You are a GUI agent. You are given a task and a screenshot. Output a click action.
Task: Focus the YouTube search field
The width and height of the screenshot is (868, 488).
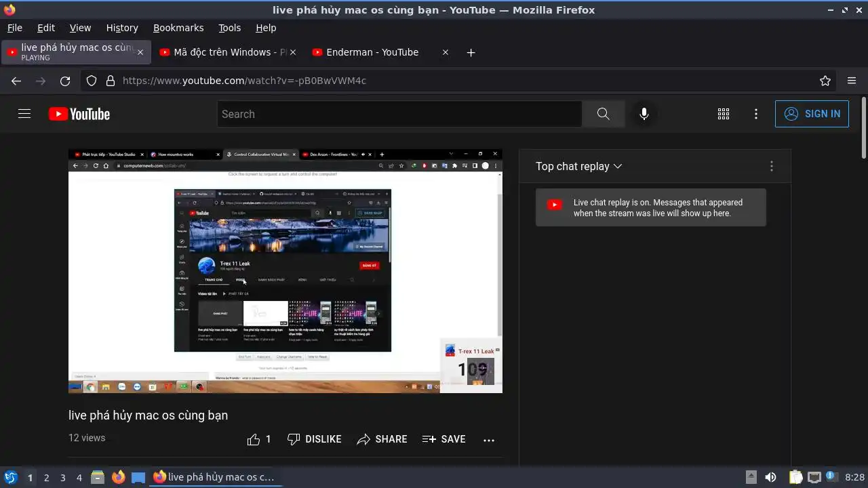[399, 114]
